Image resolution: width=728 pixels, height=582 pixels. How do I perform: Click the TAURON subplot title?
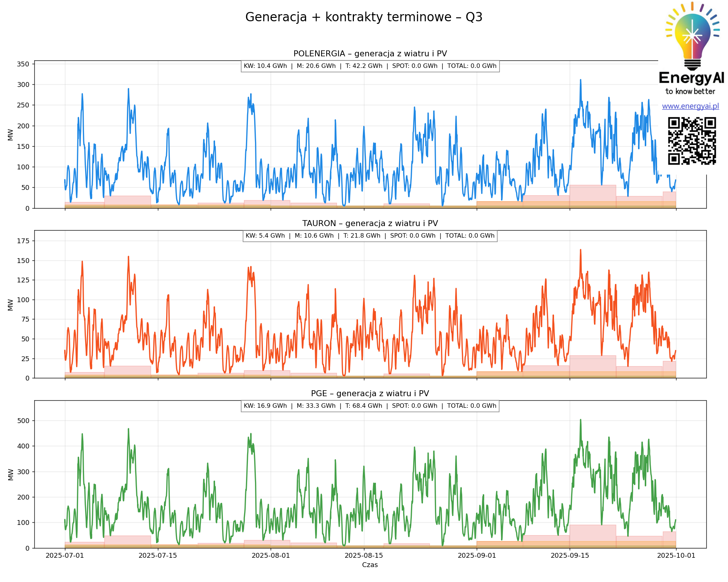coord(370,223)
